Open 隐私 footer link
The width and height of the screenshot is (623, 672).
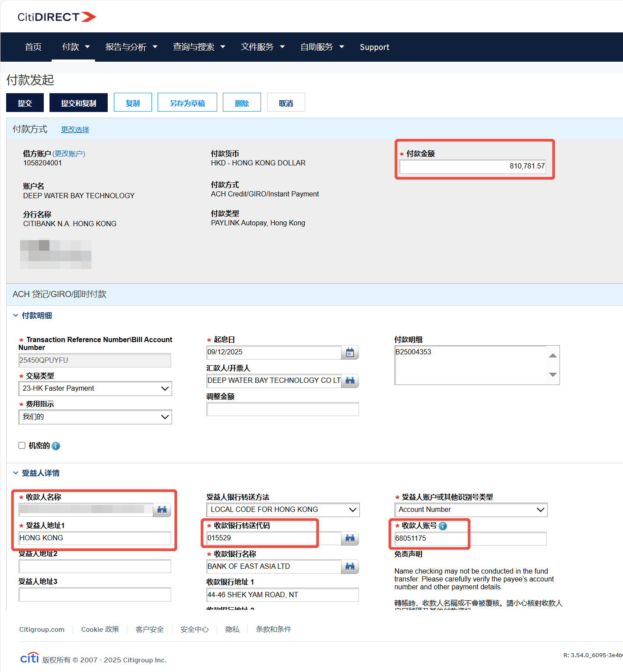[232, 629]
